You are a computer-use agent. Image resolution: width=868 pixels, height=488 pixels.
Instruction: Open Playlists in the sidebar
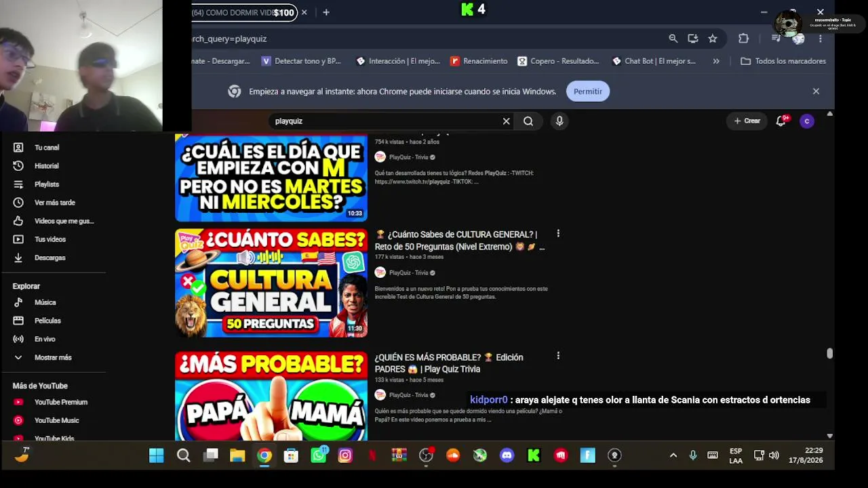[x=46, y=184]
